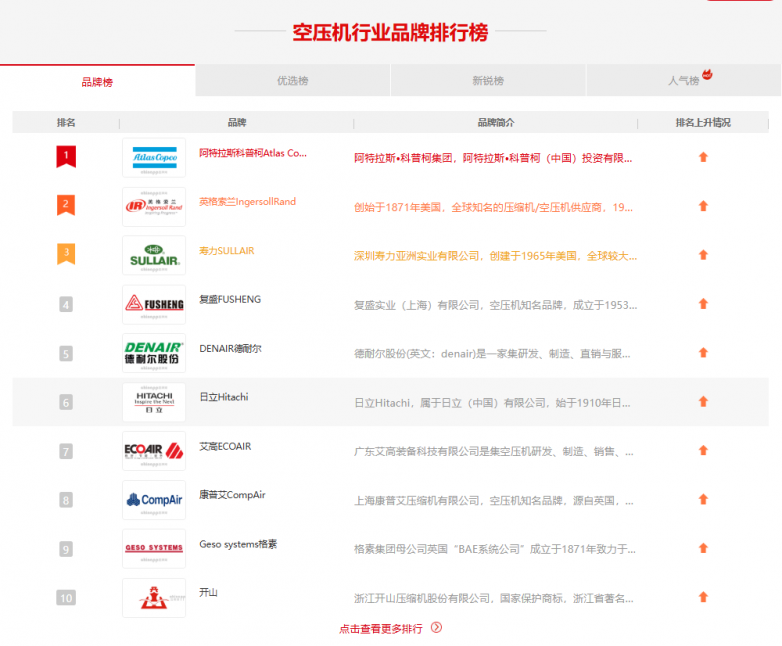Click the rank 2 orange ribbon badge
Viewport: 782px width, 646px height.
(66, 205)
